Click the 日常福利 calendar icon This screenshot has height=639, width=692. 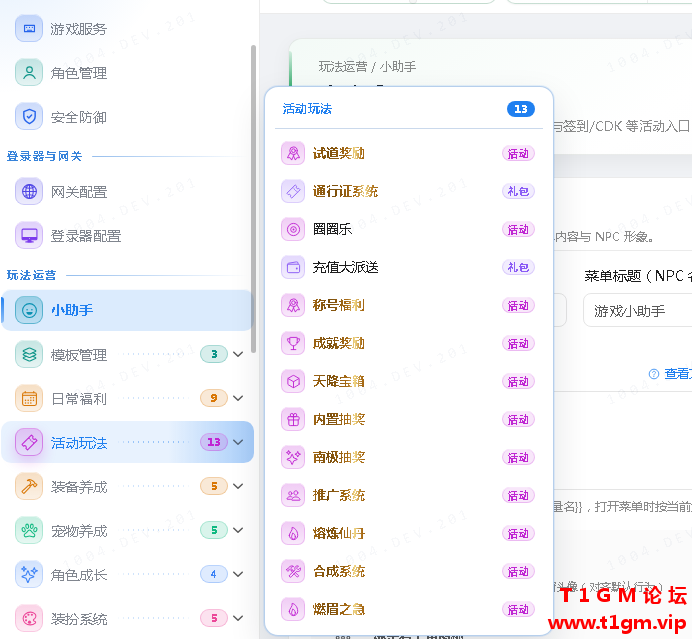pos(29,398)
